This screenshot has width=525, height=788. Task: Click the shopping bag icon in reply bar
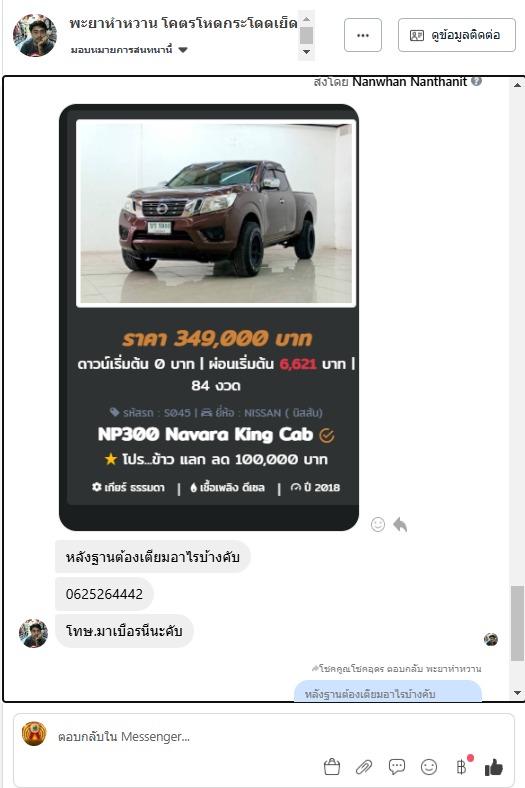point(332,767)
